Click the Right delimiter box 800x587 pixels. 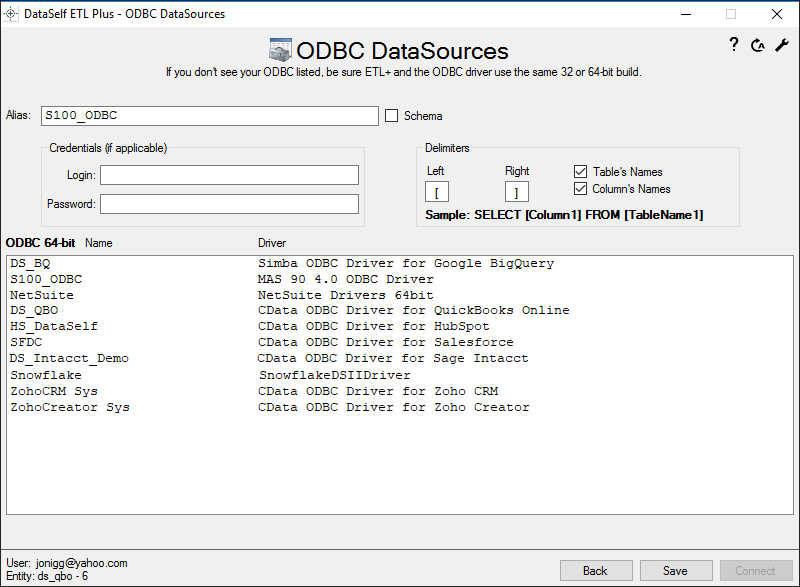click(x=516, y=192)
